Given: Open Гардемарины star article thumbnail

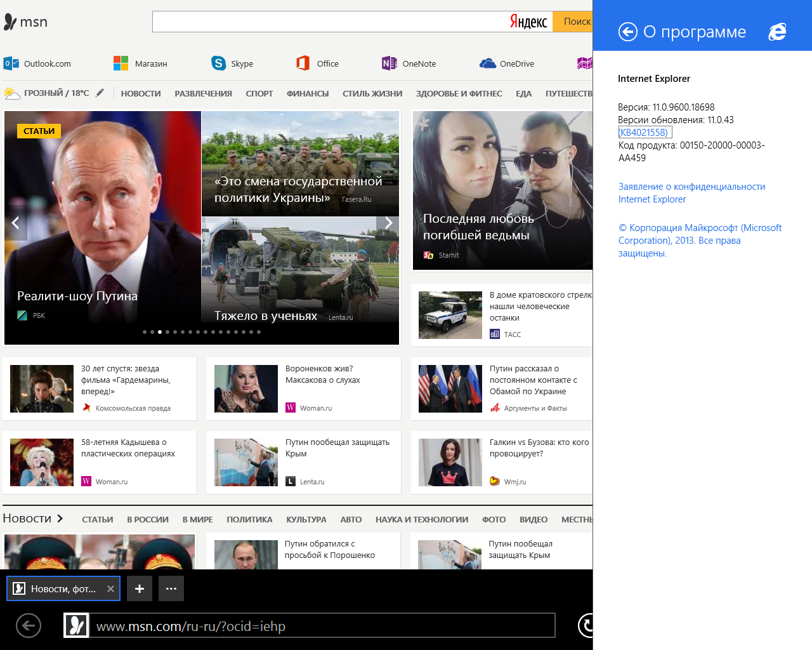Looking at the screenshot, I should click(x=42, y=388).
